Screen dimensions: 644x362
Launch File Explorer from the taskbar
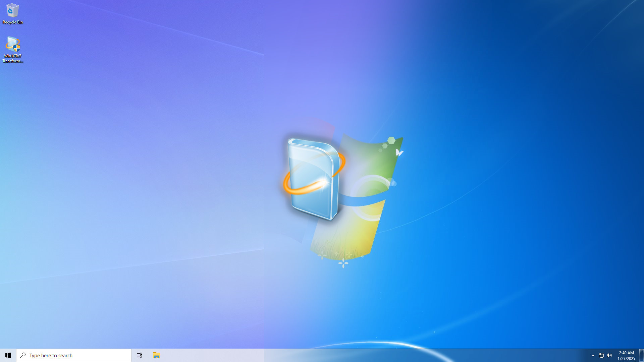coord(156,355)
